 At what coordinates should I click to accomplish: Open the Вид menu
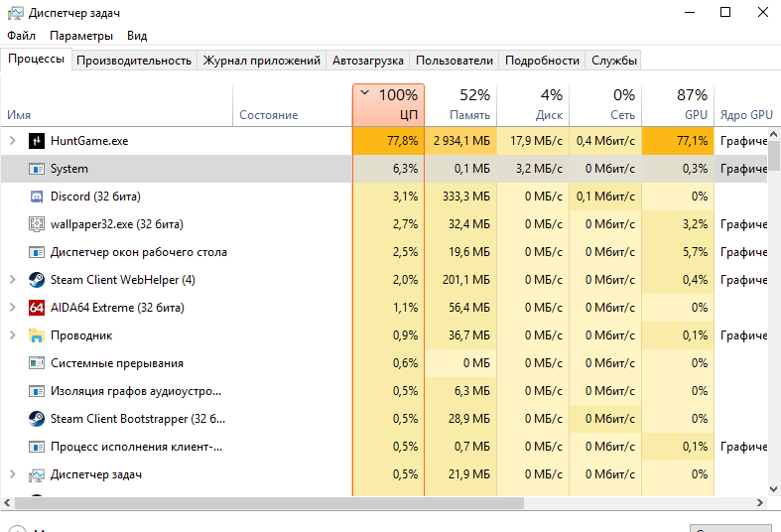137,36
